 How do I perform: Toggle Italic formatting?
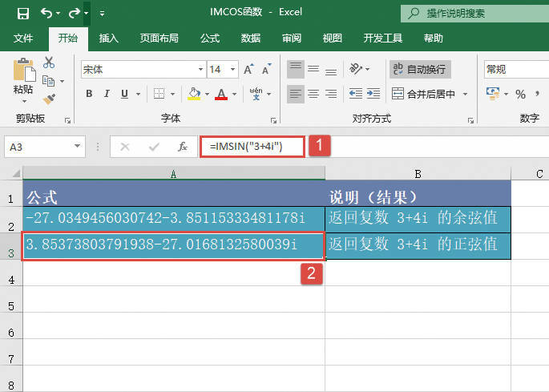pos(108,94)
